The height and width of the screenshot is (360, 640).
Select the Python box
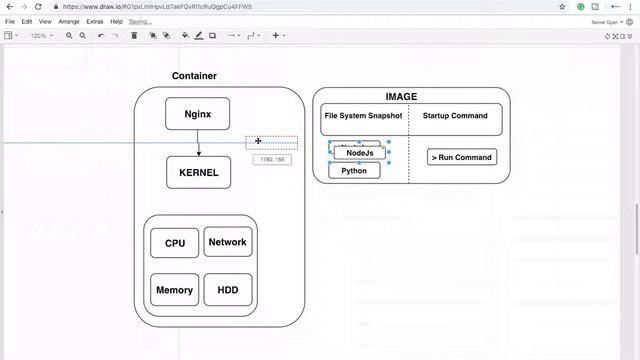(x=354, y=171)
